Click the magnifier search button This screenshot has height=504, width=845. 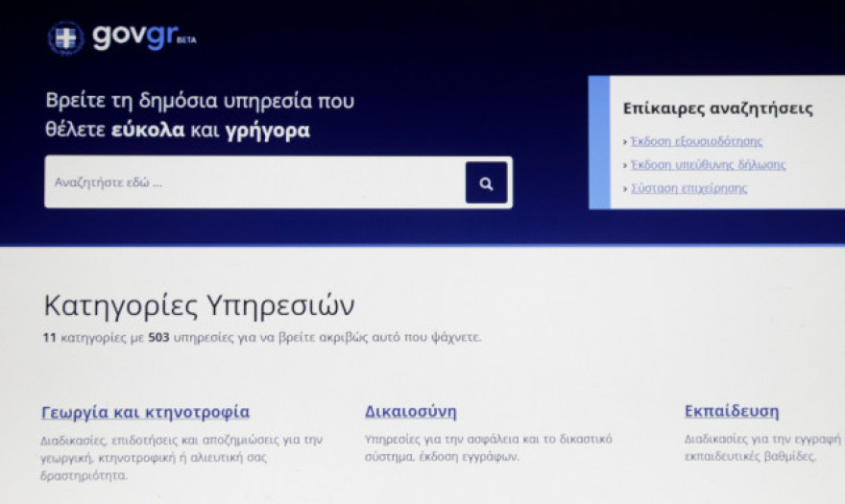(486, 182)
